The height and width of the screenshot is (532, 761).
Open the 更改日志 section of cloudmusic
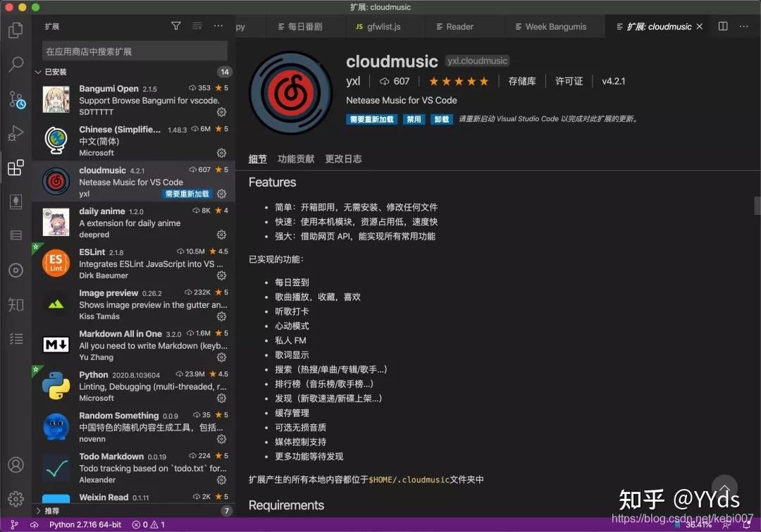click(343, 159)
